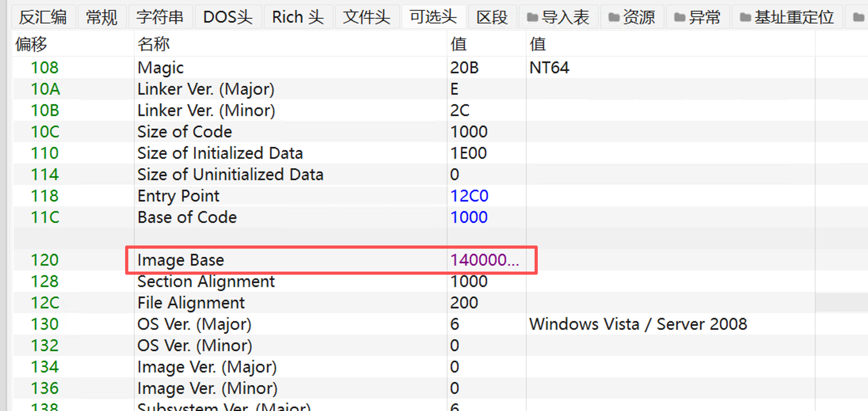Click the Entry Point value 12C0
Viewport: 868px width, 411px height.
click(x=469, y=196)
